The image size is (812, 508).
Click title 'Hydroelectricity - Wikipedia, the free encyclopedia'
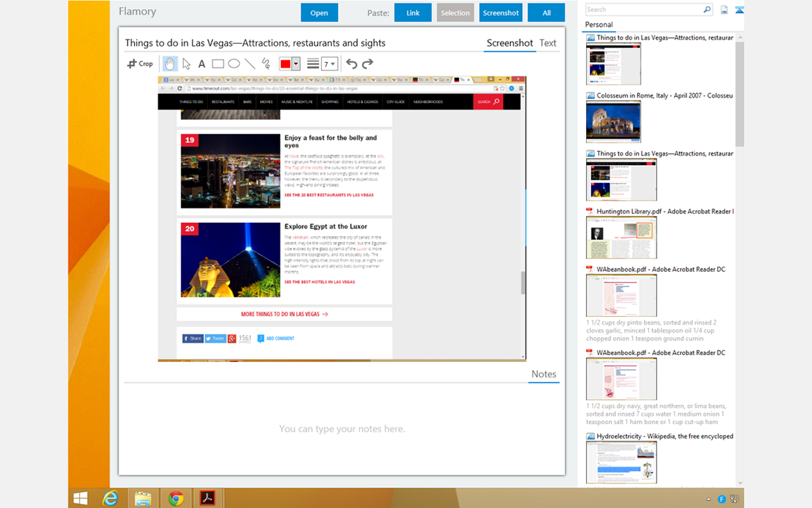[x=665, y=436]
